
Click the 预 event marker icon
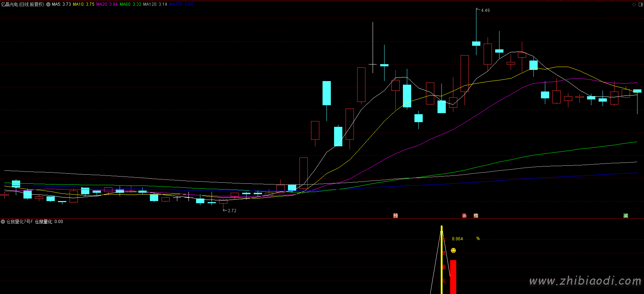tap(395, 215)
